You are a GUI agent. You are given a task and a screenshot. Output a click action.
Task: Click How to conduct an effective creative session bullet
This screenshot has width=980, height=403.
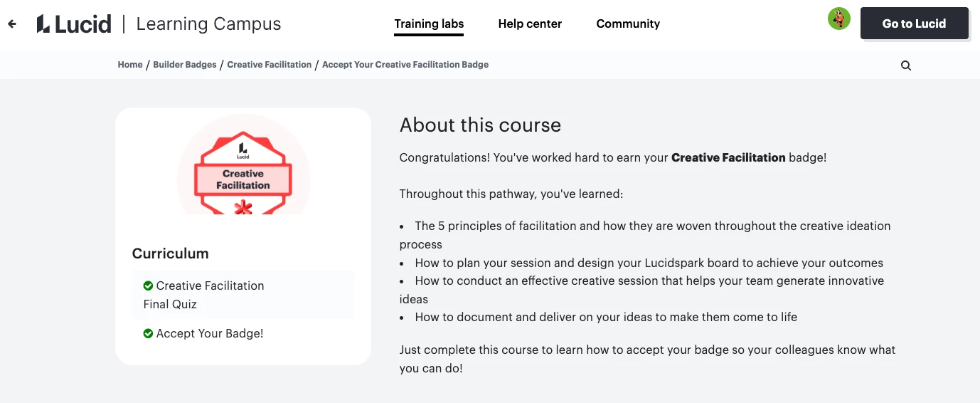point(642,290)
